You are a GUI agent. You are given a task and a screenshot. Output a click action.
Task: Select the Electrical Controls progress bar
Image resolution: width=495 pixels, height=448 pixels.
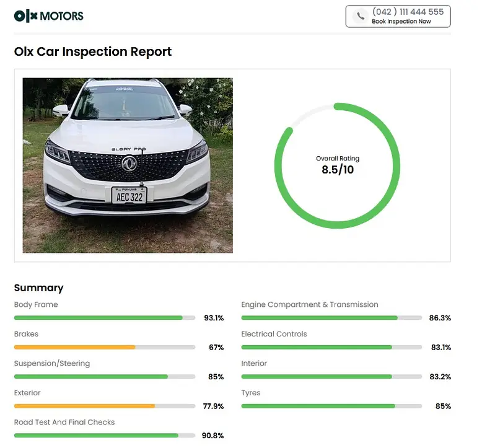[331, 347]
